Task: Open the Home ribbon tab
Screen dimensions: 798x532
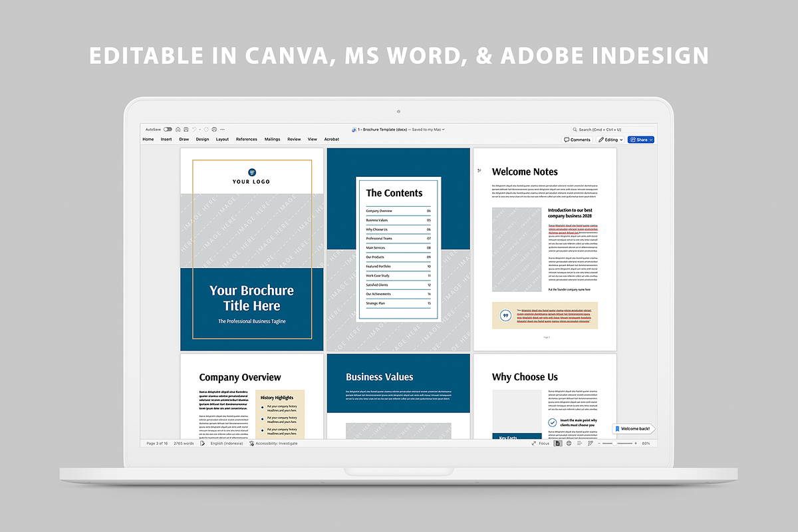Action: [148, 140]
